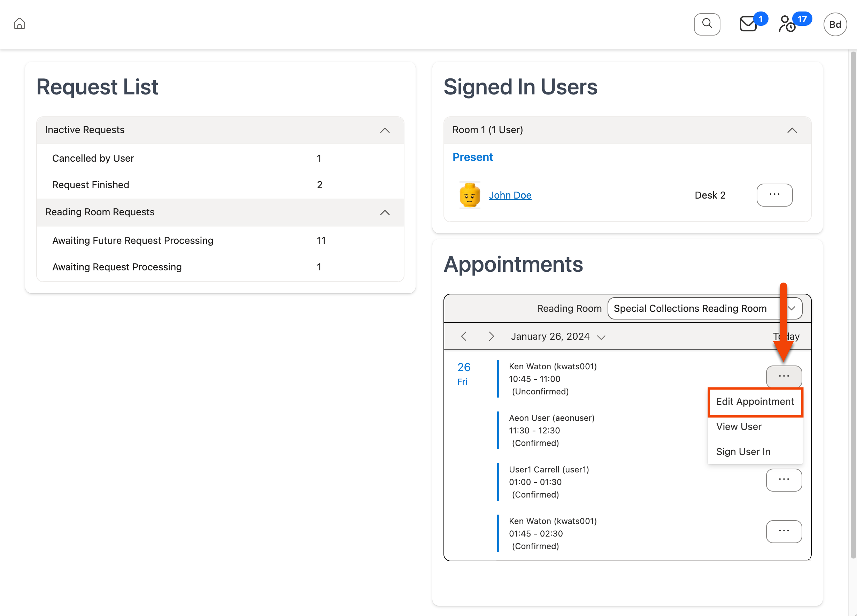Click the Home icon in the top navigation

point(19,24)
